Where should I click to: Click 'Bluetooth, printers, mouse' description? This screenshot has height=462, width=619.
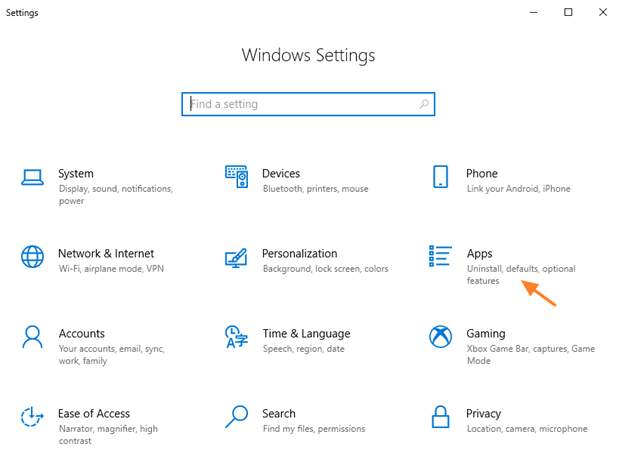(x=315, y=189)
